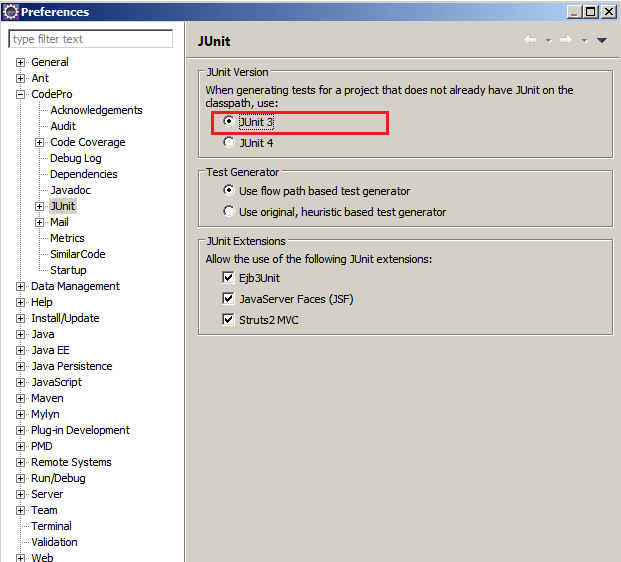Expand the JavaScript tree node
Viewport: 621px width, 562px height.
[20, 383]
